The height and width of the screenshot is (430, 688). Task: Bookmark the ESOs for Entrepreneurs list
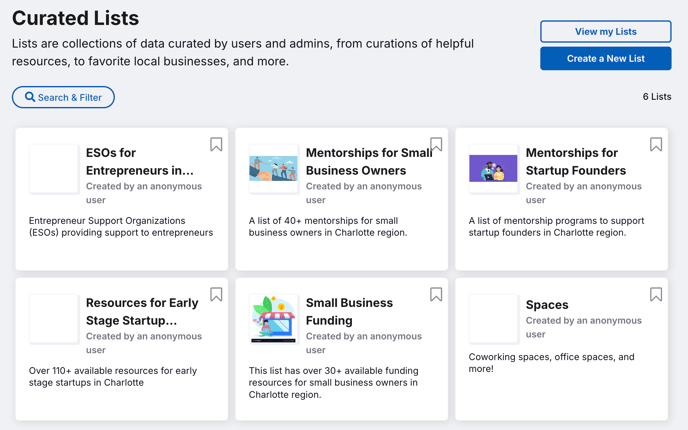coord(216,144)
